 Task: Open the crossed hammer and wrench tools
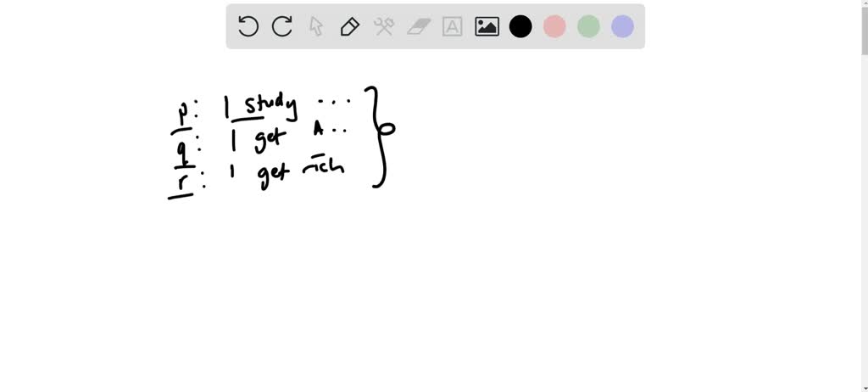(384, 26)
